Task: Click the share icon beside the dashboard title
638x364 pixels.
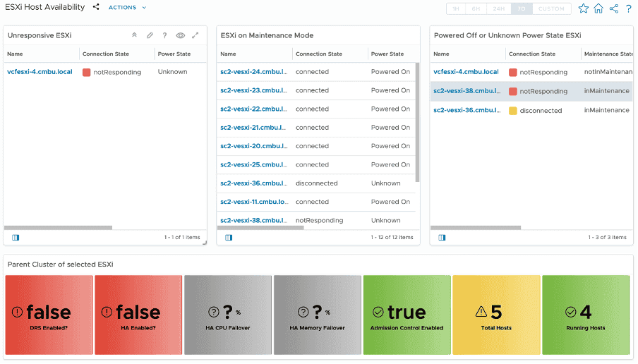Action: [95, 7]
